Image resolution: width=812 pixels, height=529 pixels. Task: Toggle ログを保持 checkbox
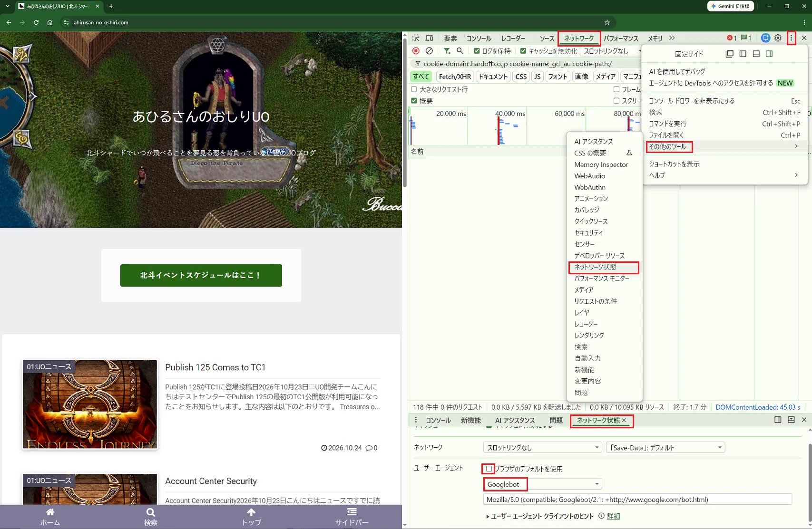[477, 51]
